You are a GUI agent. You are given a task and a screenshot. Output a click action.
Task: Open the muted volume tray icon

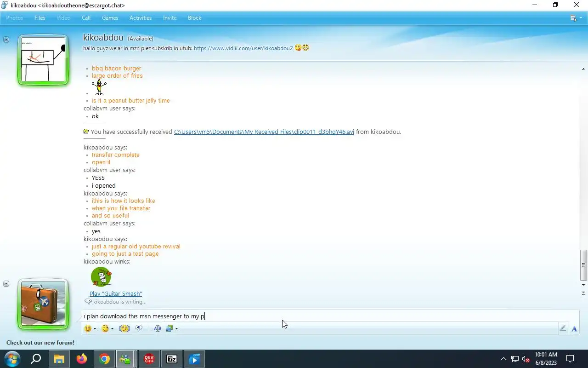(526, 359)
